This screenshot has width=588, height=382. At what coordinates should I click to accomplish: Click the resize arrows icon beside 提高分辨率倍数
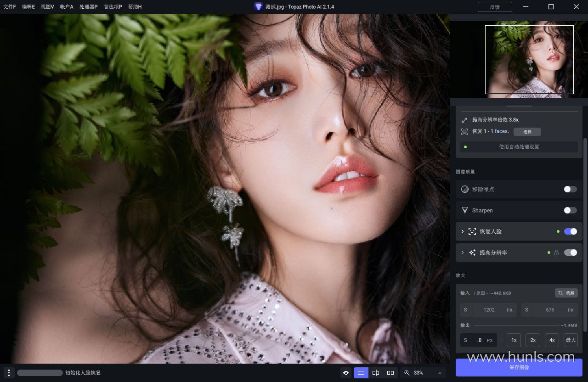tap(464, 120)
